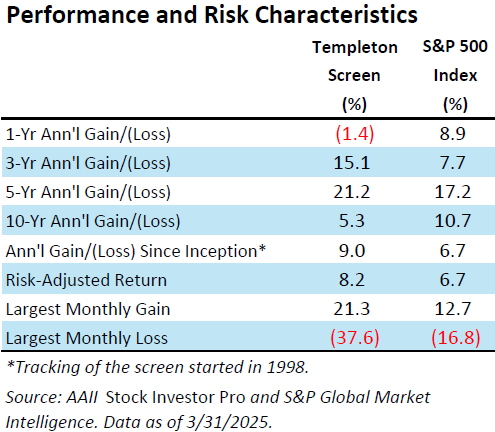
Task: Select the 3-Yr Ann'l Gain/(Loss) row label
Action: (x=88, y=163)
